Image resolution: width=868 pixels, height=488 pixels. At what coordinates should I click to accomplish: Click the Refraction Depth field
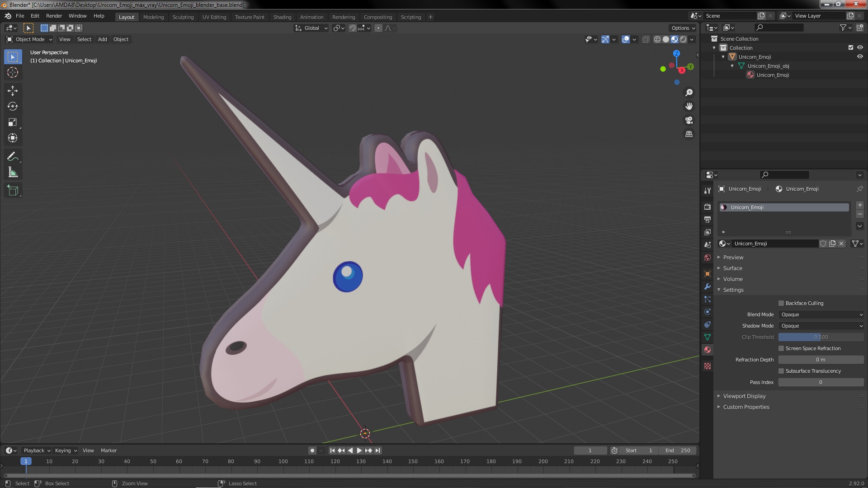point(821,360)
